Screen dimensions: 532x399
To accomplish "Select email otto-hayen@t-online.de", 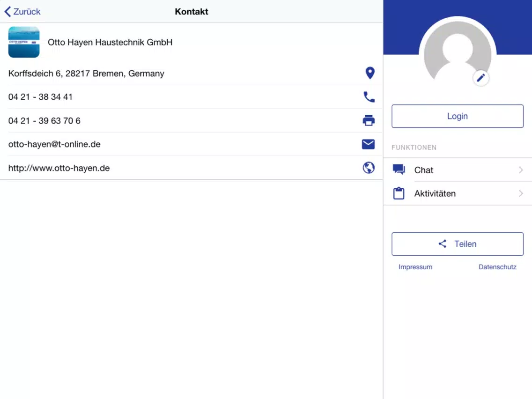I will point(54,144).
